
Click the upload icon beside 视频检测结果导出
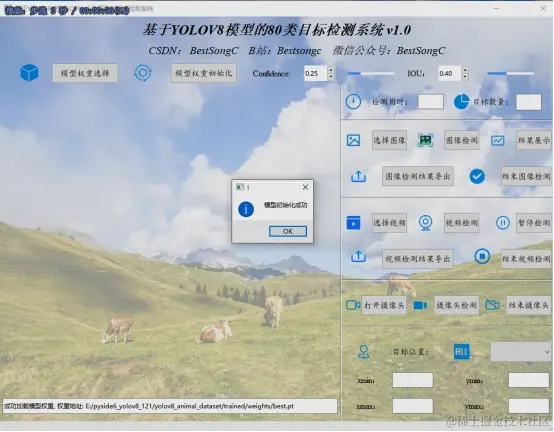(x=358, y=256)
